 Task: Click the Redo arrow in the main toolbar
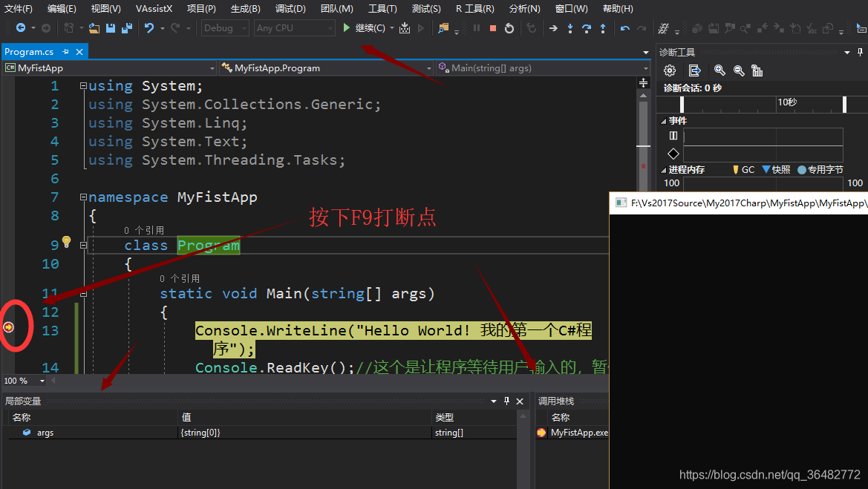point(175,27)
